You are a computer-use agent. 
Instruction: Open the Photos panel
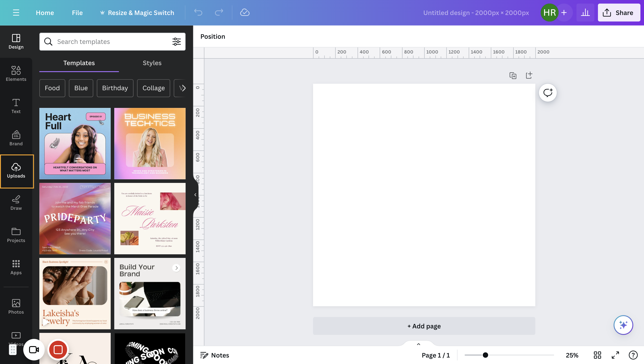click(x=16, y=307)
